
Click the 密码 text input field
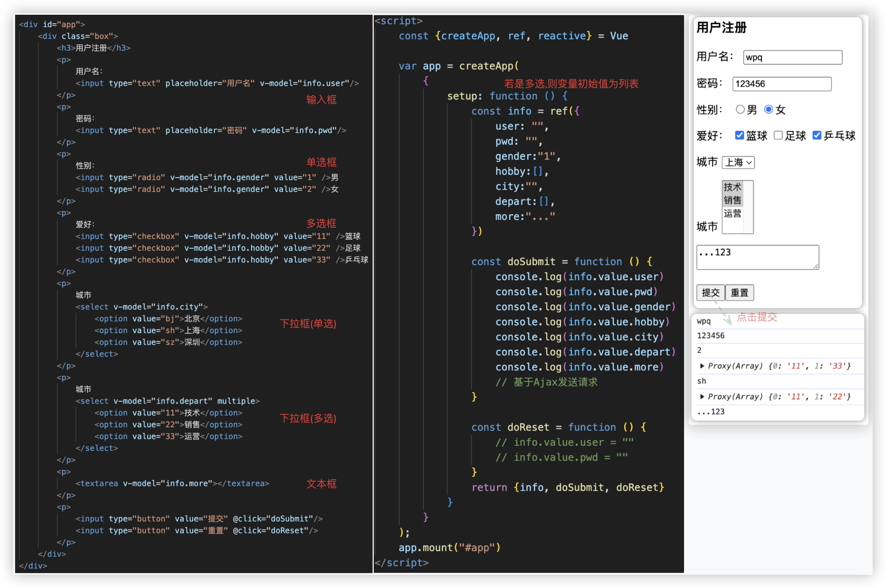coord(781,84)
